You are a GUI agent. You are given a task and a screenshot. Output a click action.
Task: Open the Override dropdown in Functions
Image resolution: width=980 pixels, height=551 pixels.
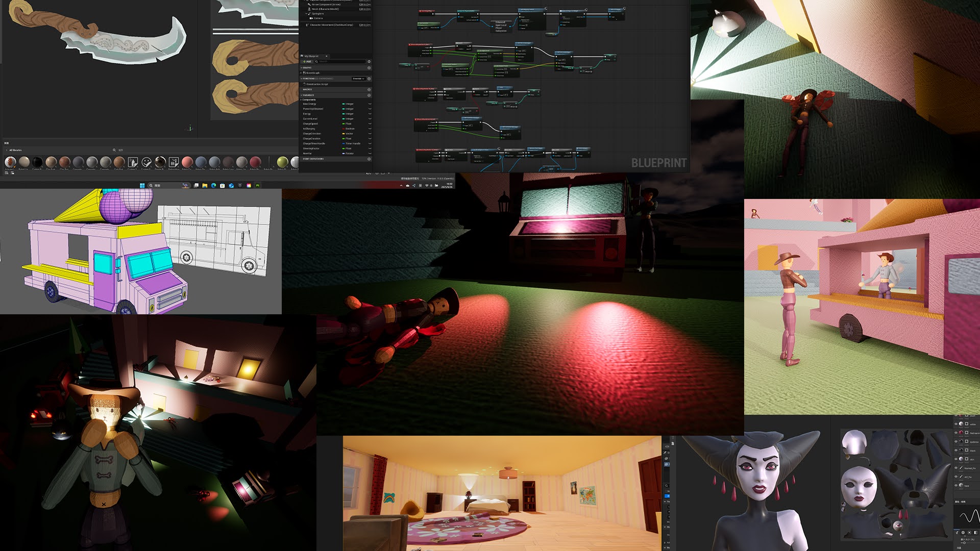click(x=359, y=79)
